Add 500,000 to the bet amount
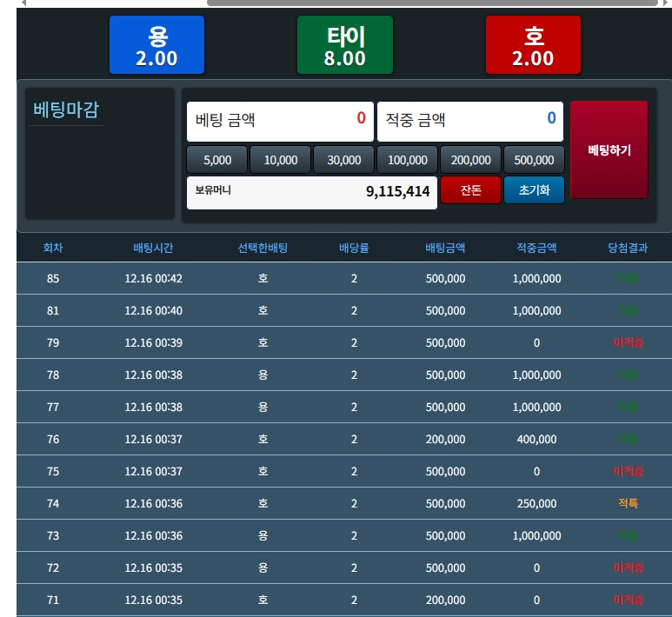The image size is (672, 617). click(534, 160)
